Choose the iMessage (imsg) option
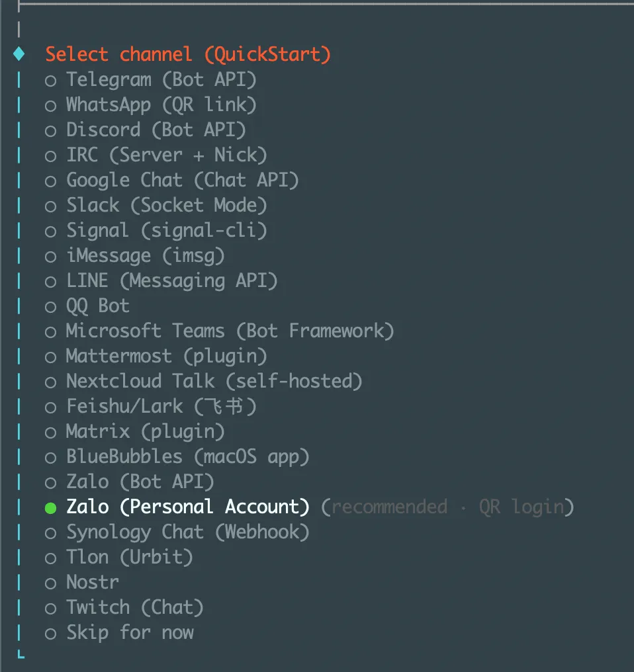This screenshot has width=634, height=672. coord(51,257)
